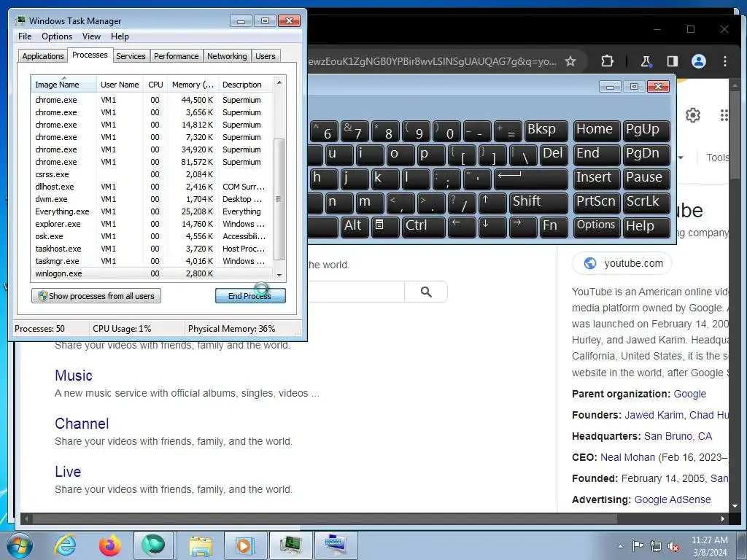Switch to the Performance tab
The height and width of the screenshot is (560, 747).
(x=176, y=56)
